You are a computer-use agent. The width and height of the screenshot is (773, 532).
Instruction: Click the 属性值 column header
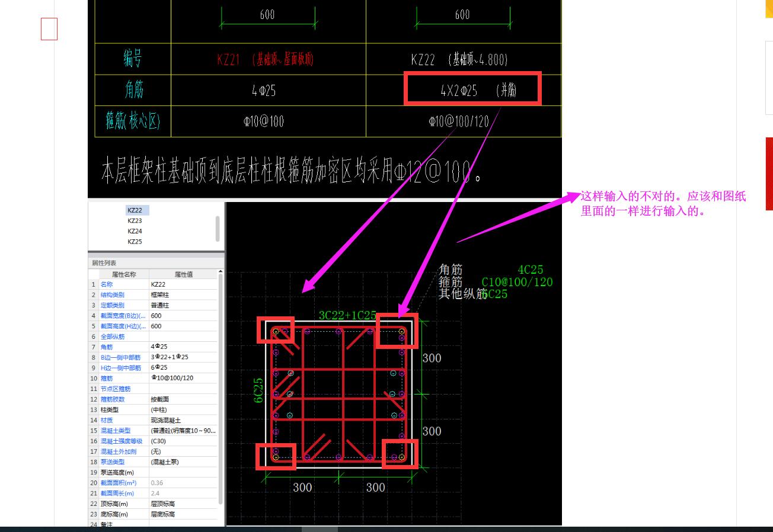coord(184,274)
